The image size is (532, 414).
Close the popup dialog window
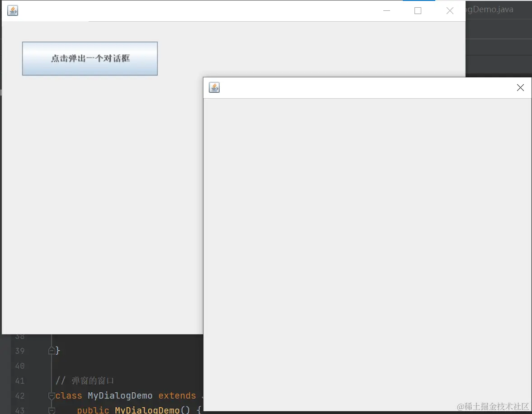520,88
